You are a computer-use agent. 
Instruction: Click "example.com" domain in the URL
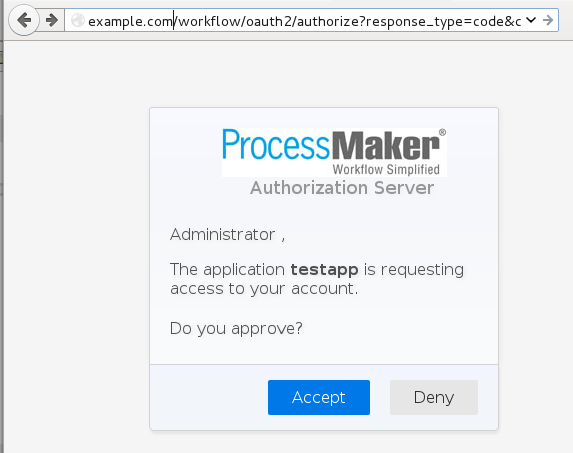coord(130,22)
